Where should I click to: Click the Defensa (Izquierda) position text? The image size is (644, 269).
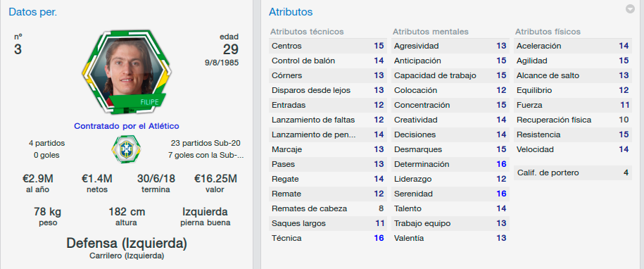tap(127, 244)
